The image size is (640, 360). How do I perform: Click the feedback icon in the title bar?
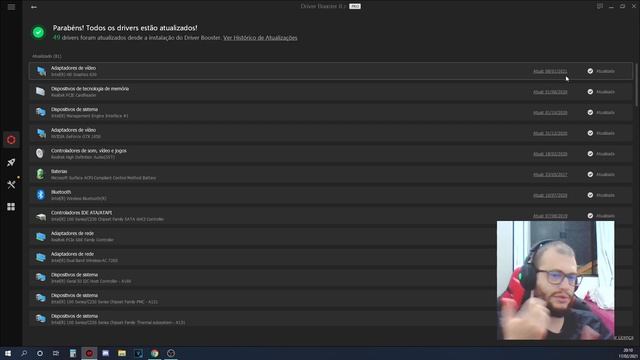click(x=600, y=6)
